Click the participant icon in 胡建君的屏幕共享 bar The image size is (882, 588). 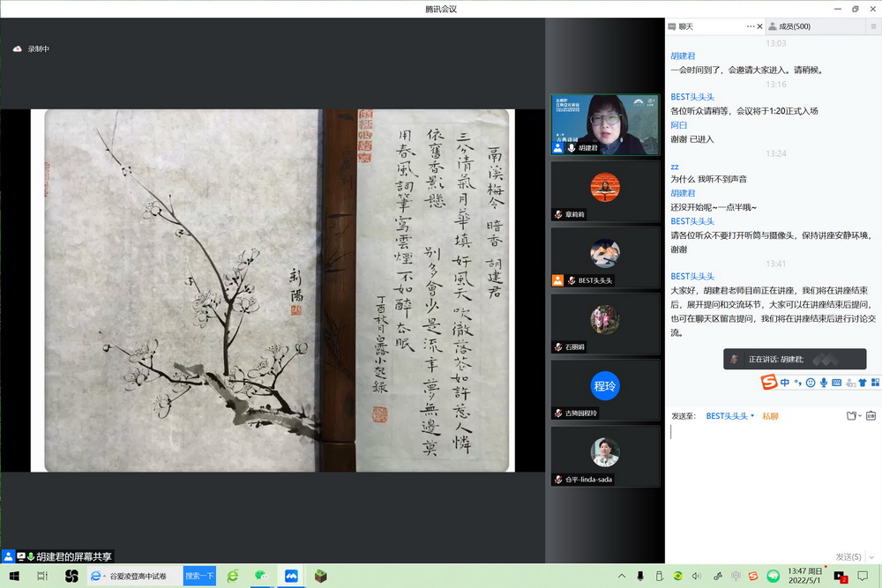point(9,556)
